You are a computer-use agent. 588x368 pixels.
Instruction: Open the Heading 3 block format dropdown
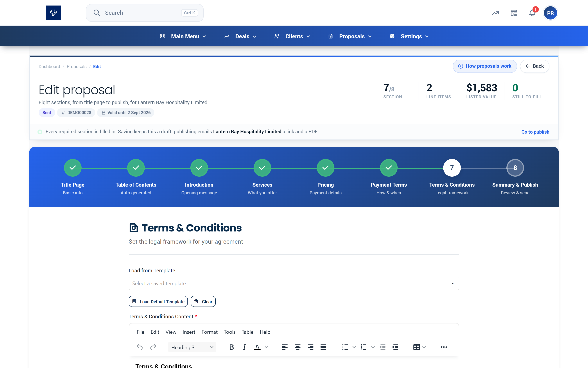192,347
